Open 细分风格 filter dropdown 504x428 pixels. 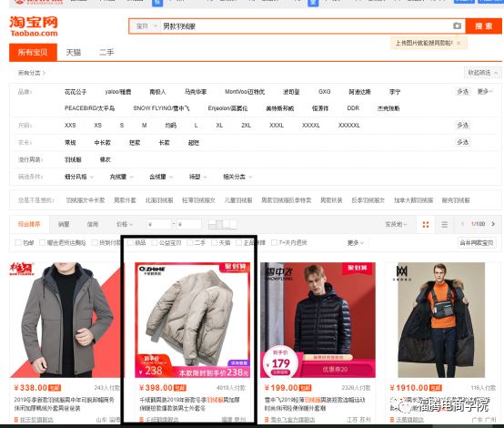(79, 177)
